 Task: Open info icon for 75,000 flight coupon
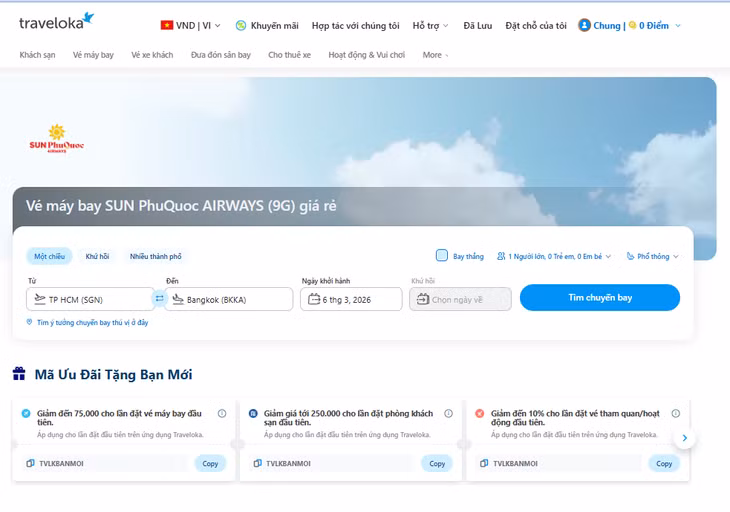pos(222,413)
